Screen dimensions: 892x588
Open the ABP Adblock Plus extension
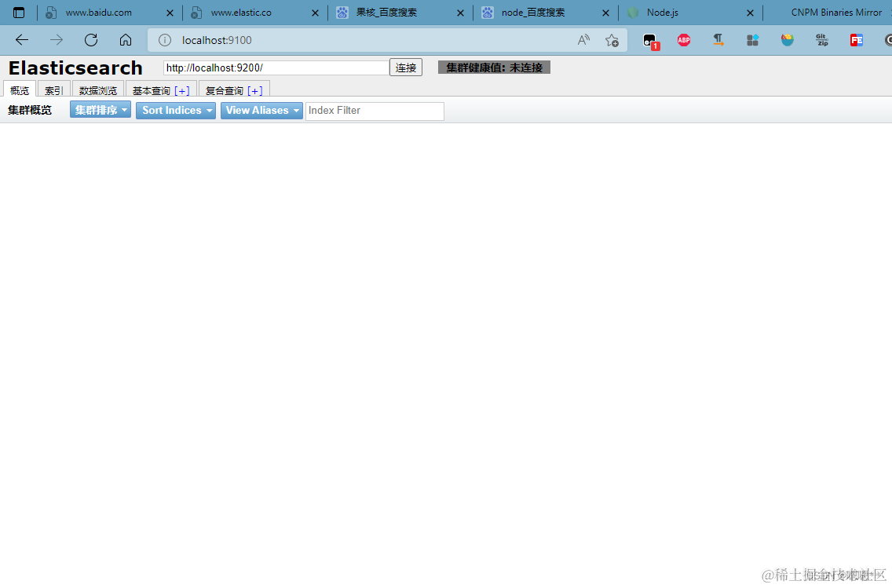tap(684, 40)
